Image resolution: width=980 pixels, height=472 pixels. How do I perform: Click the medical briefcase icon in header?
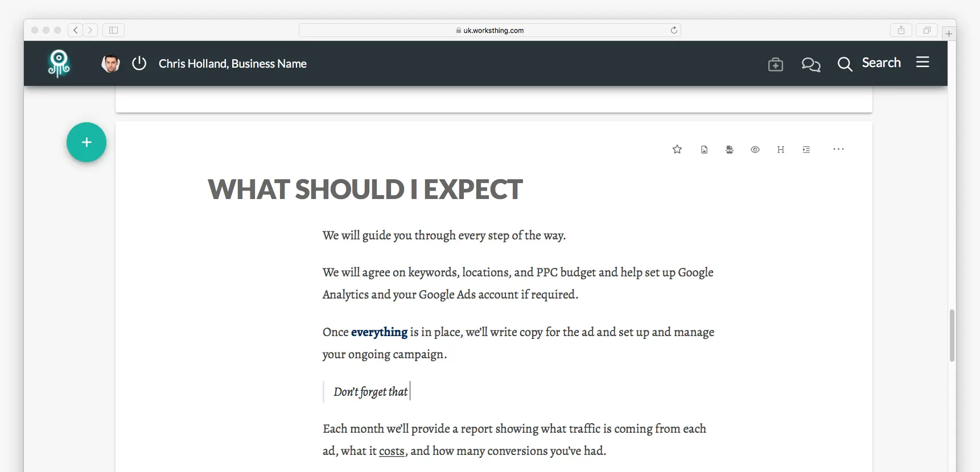point(776,64)
